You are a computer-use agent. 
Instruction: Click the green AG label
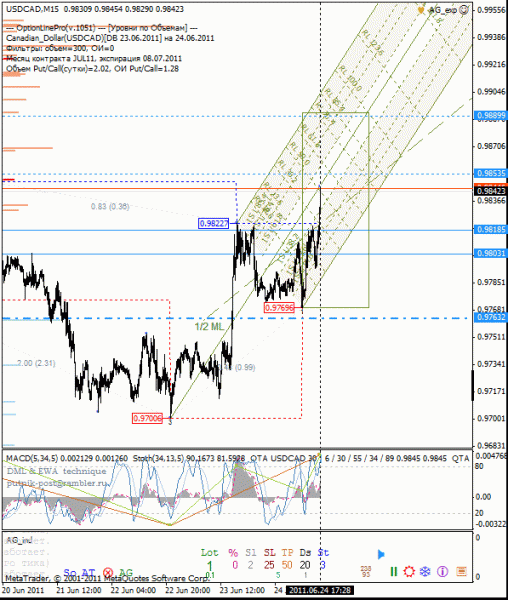pos(126,573)
